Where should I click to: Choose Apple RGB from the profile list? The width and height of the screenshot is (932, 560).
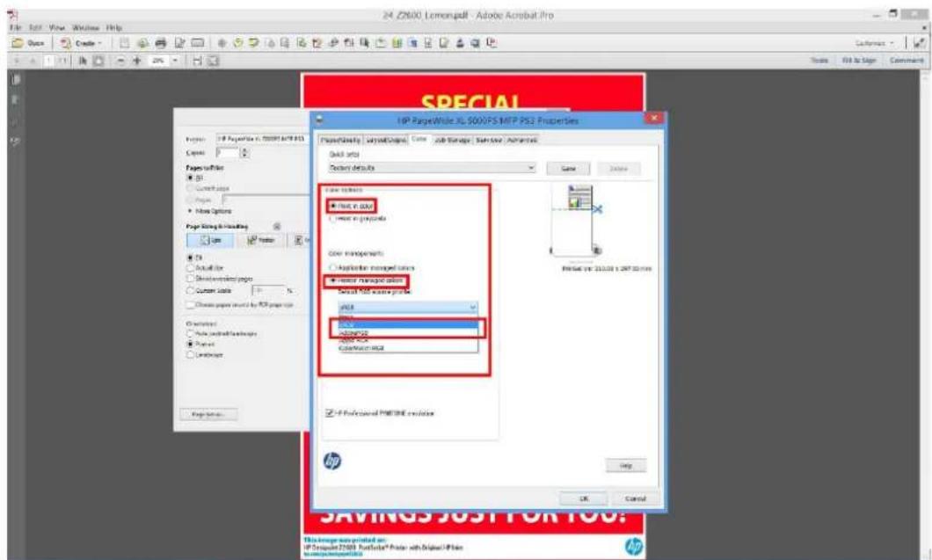click(408, 340)
